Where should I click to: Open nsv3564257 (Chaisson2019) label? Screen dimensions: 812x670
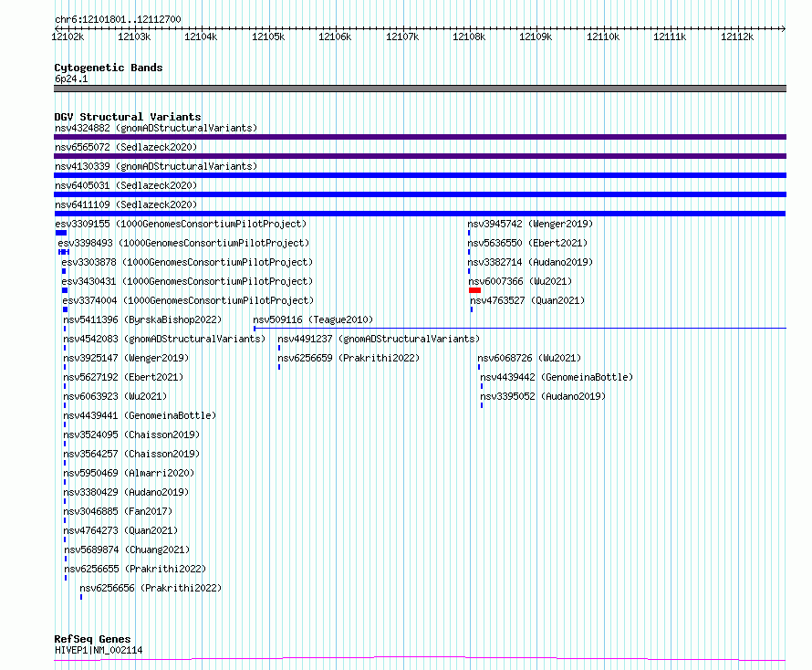click(x=131, y=454)
